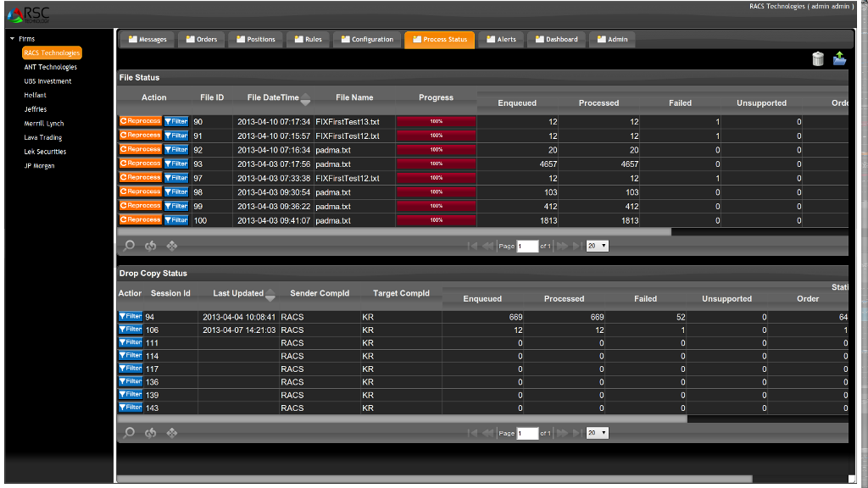Click the upload file icon
Viewport: 868px width, 488px height.
point(839,58)
